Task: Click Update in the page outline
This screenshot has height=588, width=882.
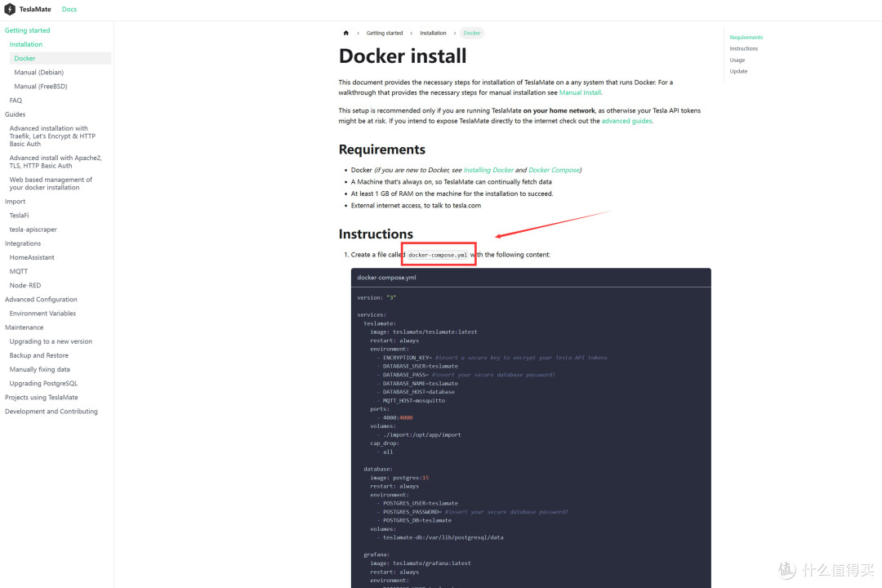Action: tap(737, 71)
